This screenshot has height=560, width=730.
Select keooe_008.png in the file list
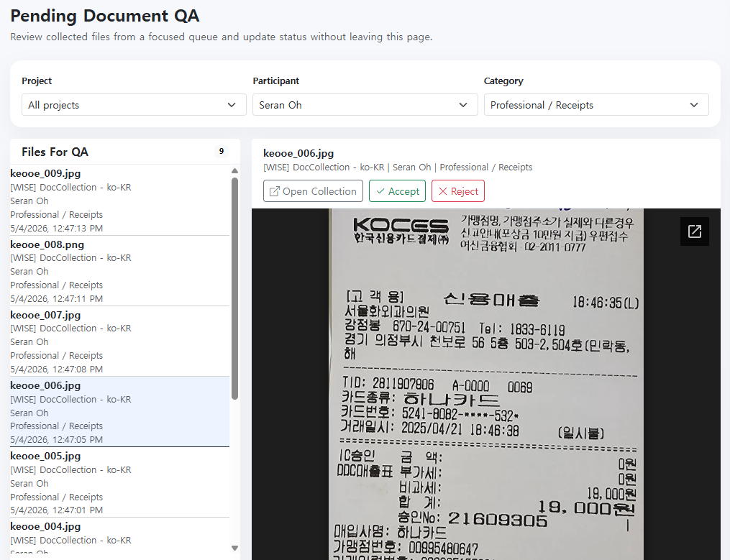pyautogui.click(x=119, y=271)
